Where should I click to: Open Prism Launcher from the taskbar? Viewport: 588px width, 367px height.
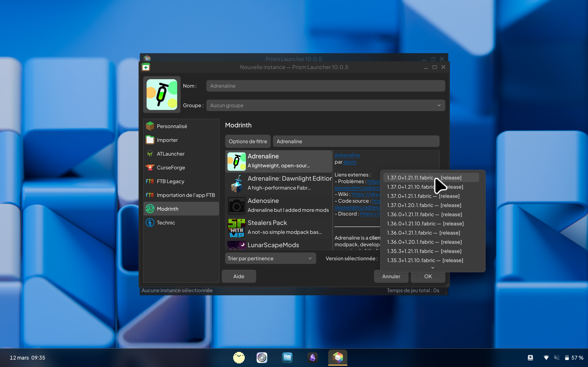(x=338, y=357)
